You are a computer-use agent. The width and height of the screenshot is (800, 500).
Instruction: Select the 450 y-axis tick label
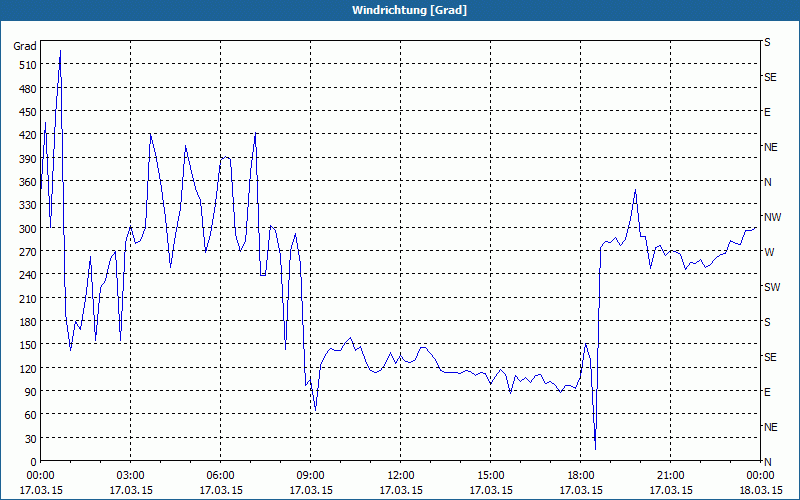click(28, 112)
